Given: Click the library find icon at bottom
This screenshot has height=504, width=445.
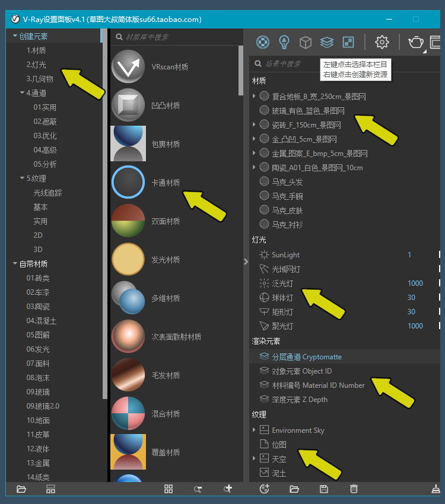Looking at the screenshot, I should (198, 489).
